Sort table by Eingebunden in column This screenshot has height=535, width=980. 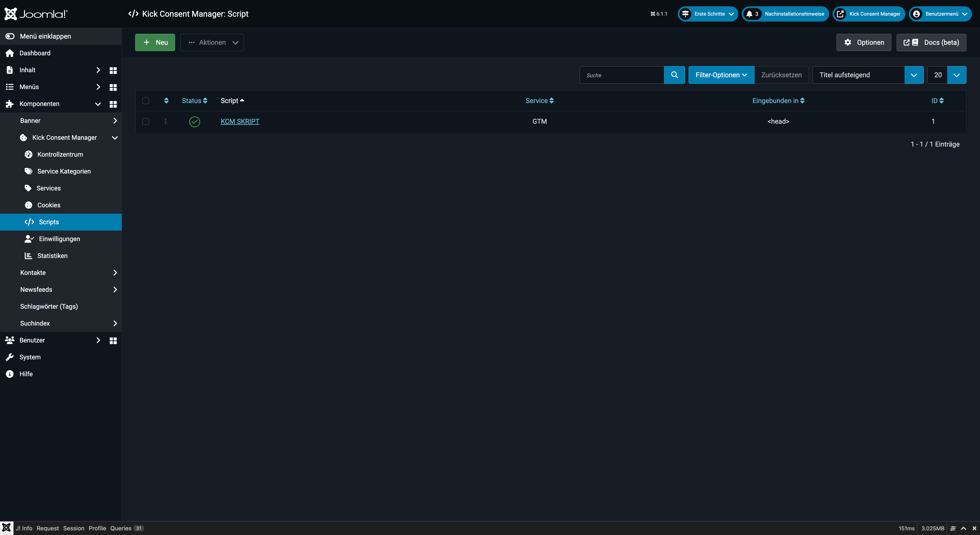778,101
